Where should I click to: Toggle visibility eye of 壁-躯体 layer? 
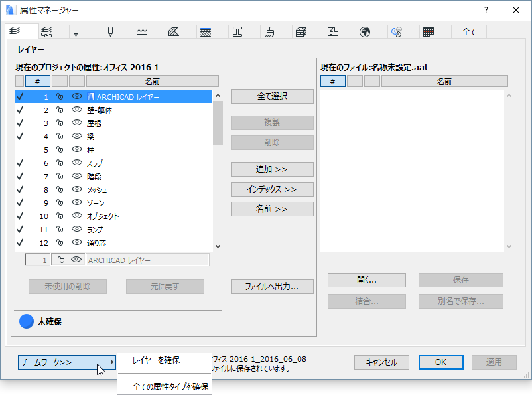click(77, 110)
